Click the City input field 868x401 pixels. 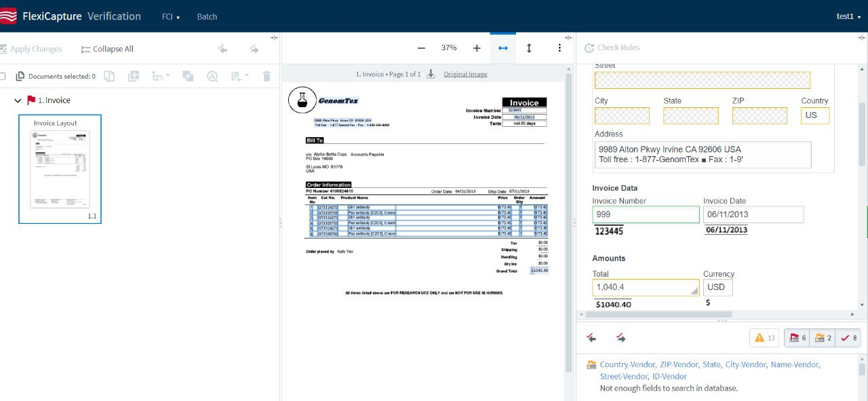click(x=622, y=116)
